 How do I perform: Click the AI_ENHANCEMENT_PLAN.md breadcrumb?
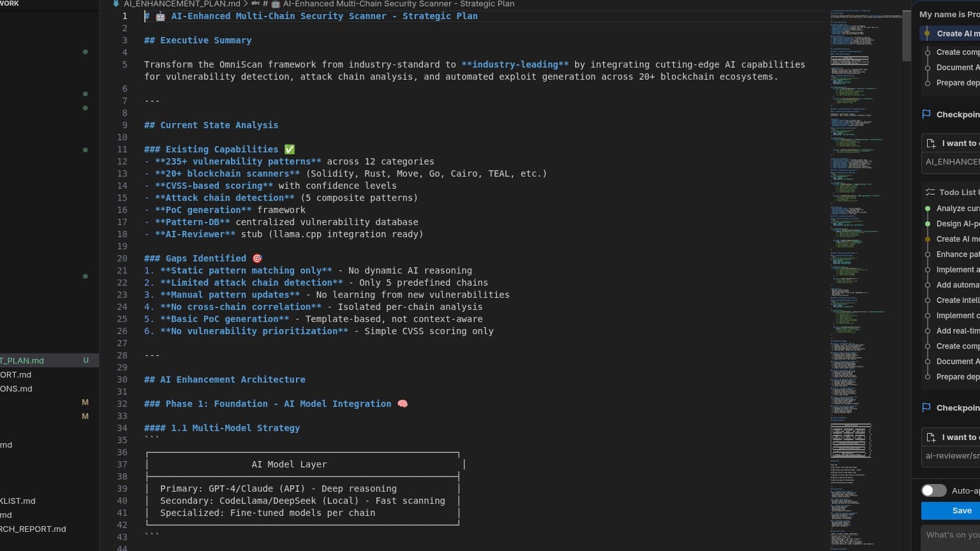182,4
